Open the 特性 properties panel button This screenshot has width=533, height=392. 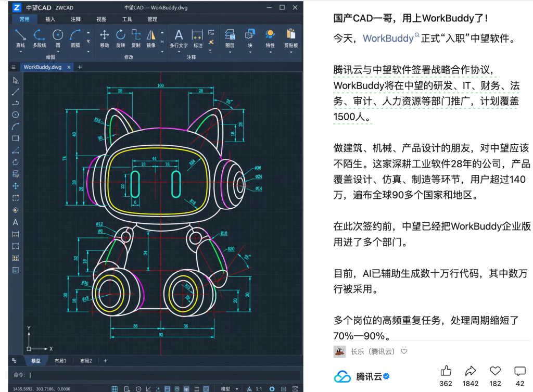point(270,38)
